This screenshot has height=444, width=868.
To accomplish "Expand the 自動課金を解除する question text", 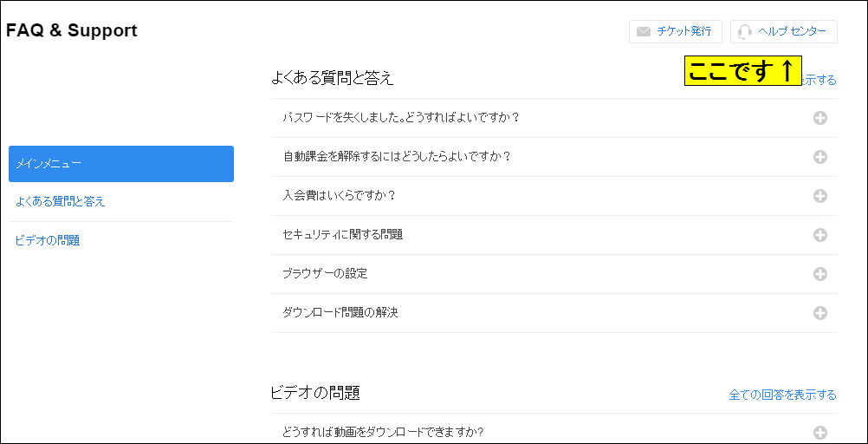I will [x=396, y=157].
